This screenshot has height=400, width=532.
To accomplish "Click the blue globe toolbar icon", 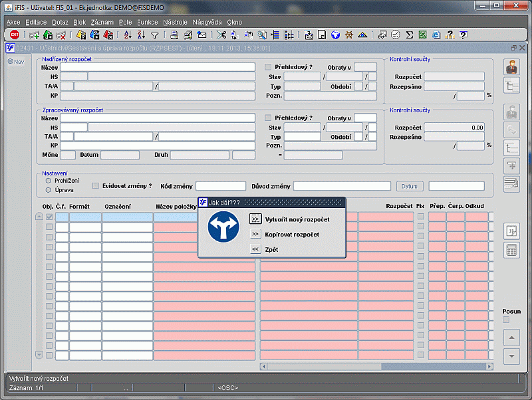I will [x=336, y=35].
